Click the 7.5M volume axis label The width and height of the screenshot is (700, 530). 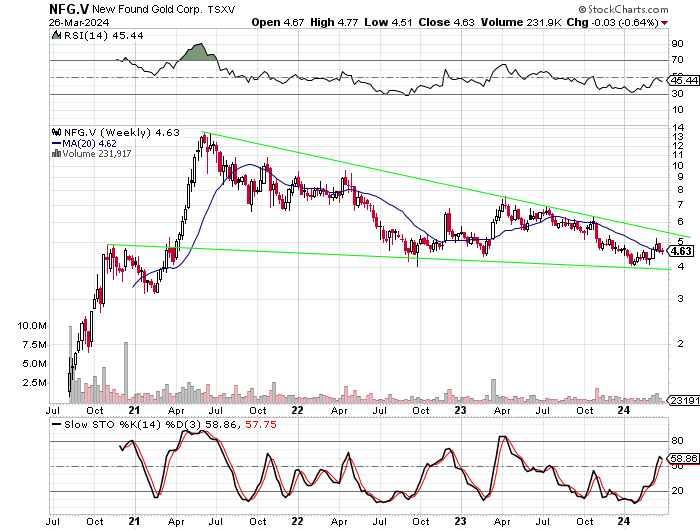[35, 345]
